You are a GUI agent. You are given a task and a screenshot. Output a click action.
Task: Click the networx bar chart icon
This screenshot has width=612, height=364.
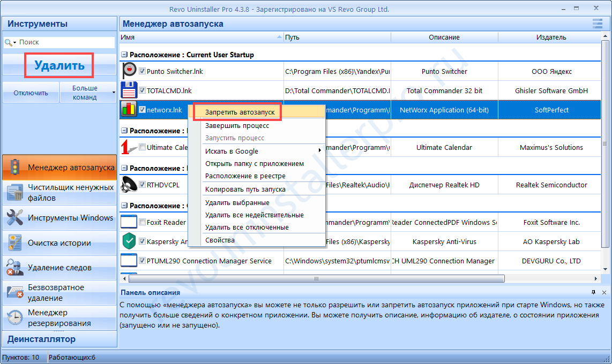[x=129, y=109]
